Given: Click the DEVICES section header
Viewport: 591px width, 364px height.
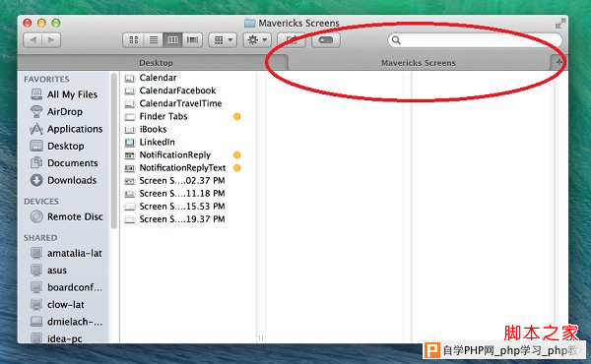Looking at the screenshot, I should tap(41, 202).
